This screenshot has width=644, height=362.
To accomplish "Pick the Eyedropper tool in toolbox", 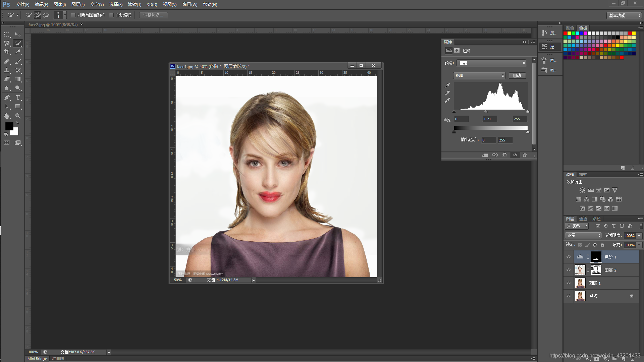I will click(18, 52).
